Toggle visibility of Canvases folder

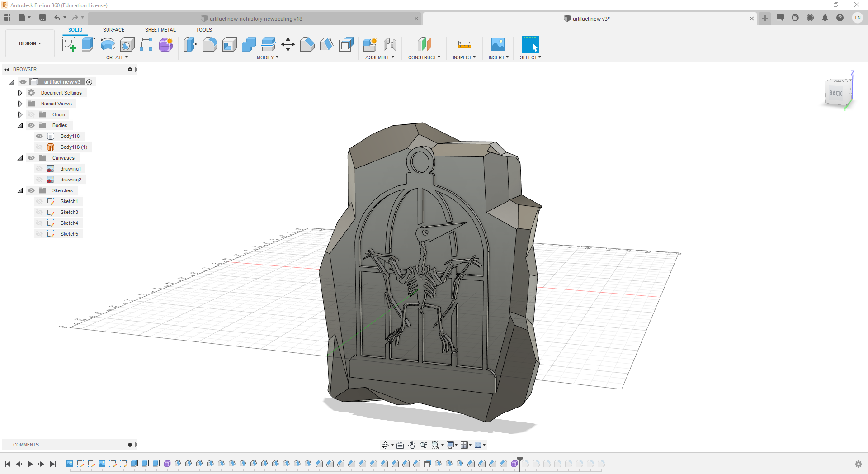[x=31, y=158]
